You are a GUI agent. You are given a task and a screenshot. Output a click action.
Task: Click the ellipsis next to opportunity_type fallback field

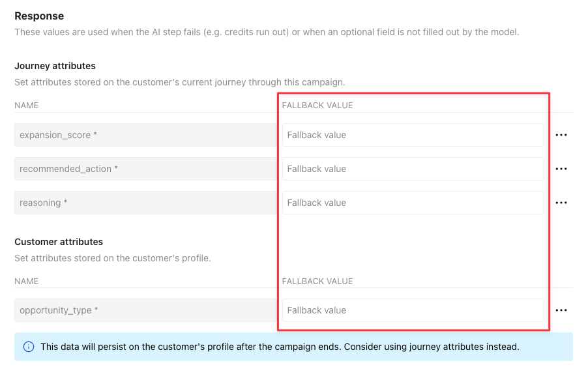click(x=561, y=310)
